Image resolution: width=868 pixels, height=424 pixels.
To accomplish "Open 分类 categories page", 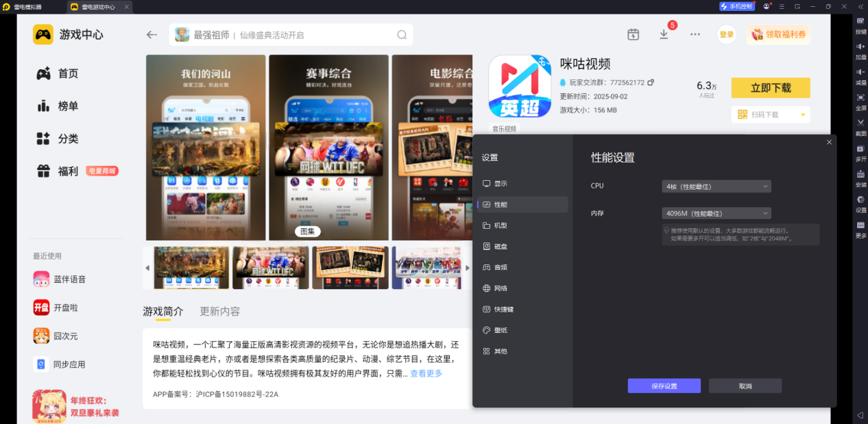I will pyautogui.click(x=58, y=138).
